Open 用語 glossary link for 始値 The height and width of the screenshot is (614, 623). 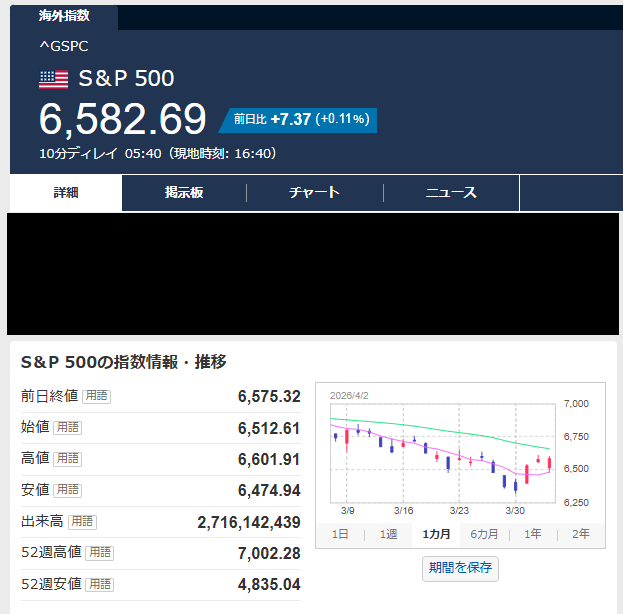[x=69, y=427]
